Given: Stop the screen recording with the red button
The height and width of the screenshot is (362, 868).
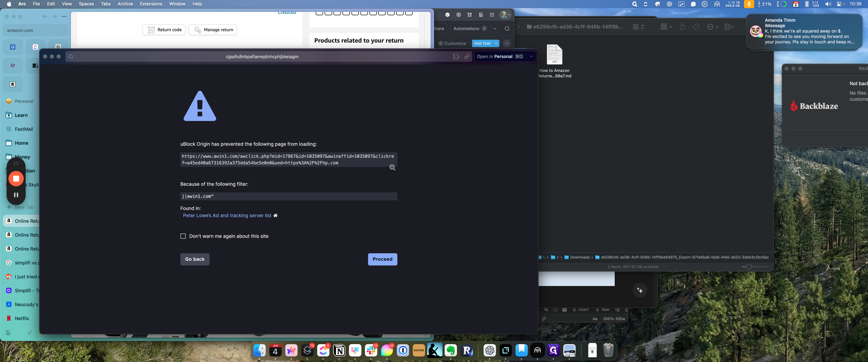Looking at the screenshot, I should coord(16,179).
